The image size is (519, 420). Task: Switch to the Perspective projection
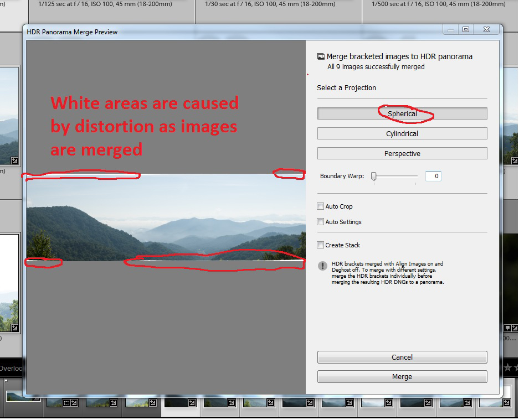(x=402, y=153)
